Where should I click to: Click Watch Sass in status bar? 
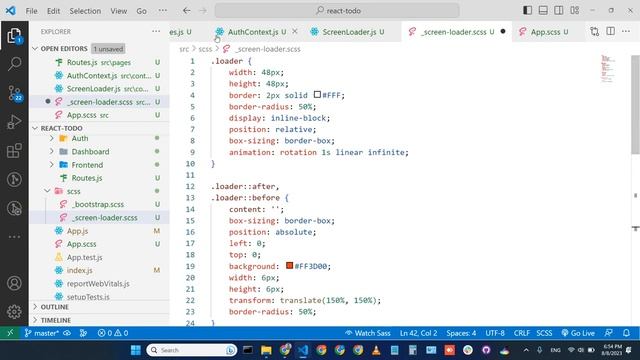pyautogui.click(x=368, y=333)
